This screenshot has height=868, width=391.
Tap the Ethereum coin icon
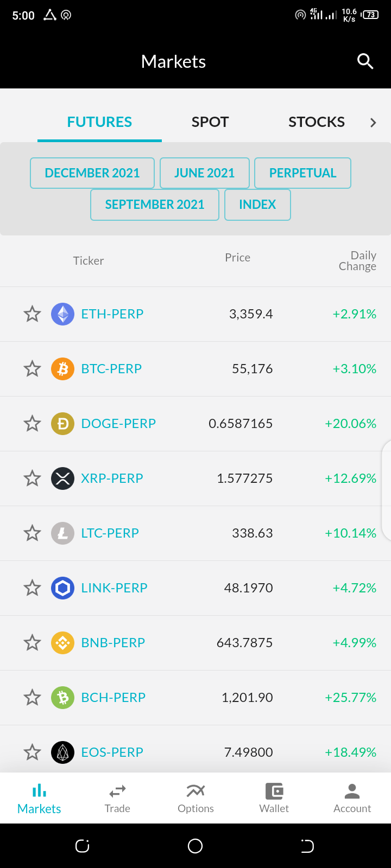point(62,314)
